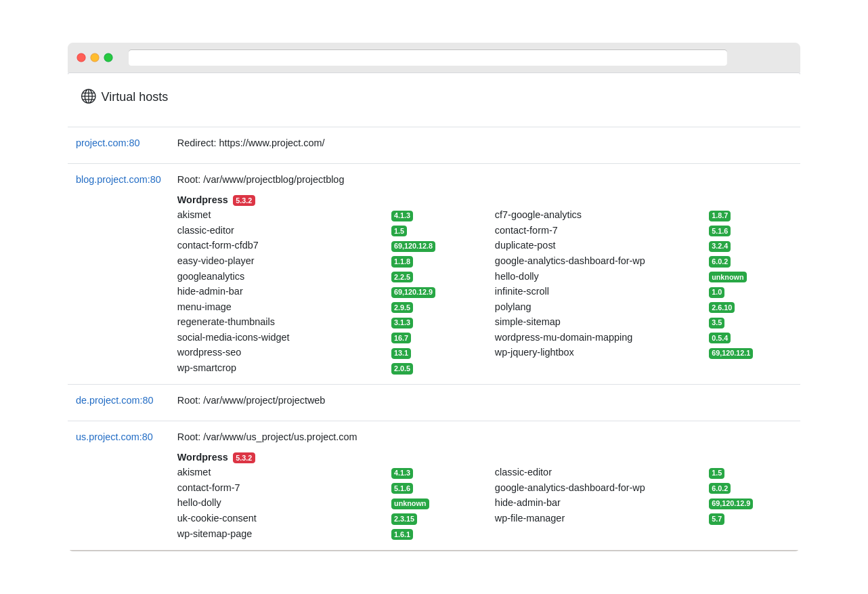Open us.project.com:80 host link
This screenshot has height=594, width=868.
(x=114, y=437)
